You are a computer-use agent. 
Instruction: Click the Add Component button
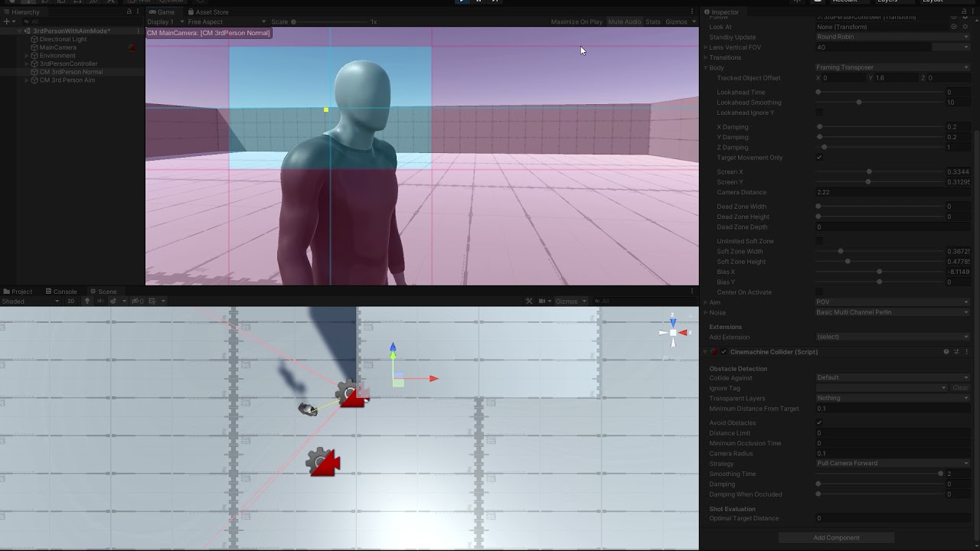click(x=835, y=537)
